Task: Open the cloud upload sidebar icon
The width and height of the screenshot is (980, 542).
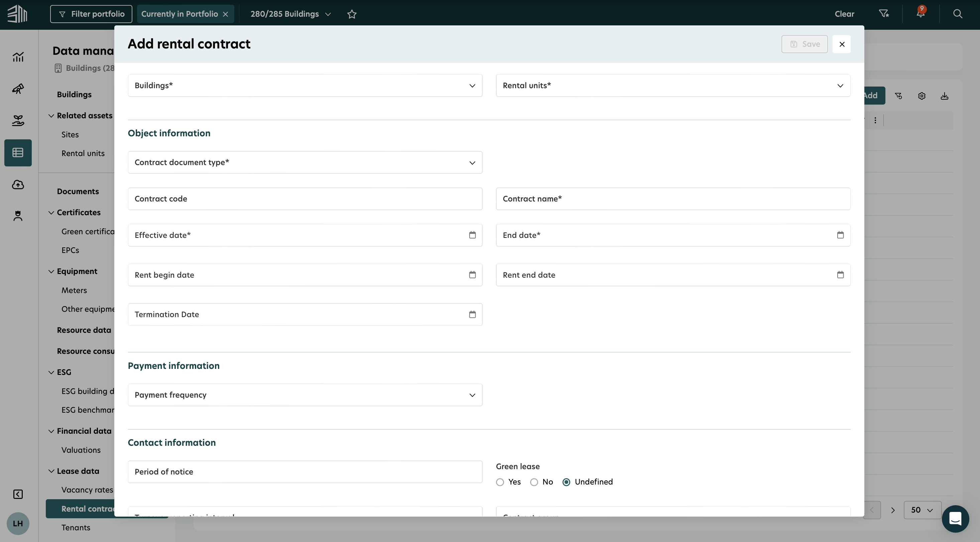Action: (x=18, y=184)
